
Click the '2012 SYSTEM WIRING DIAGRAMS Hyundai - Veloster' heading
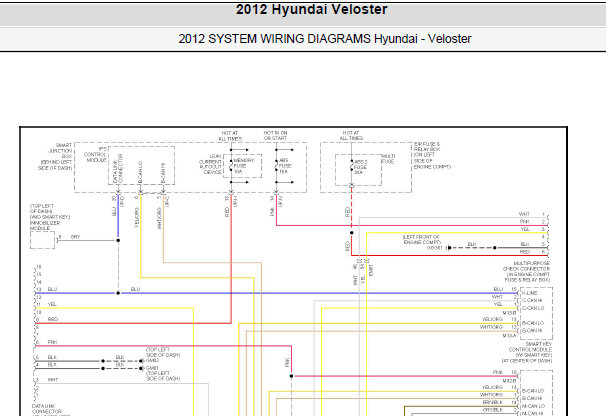pos(325,39)
